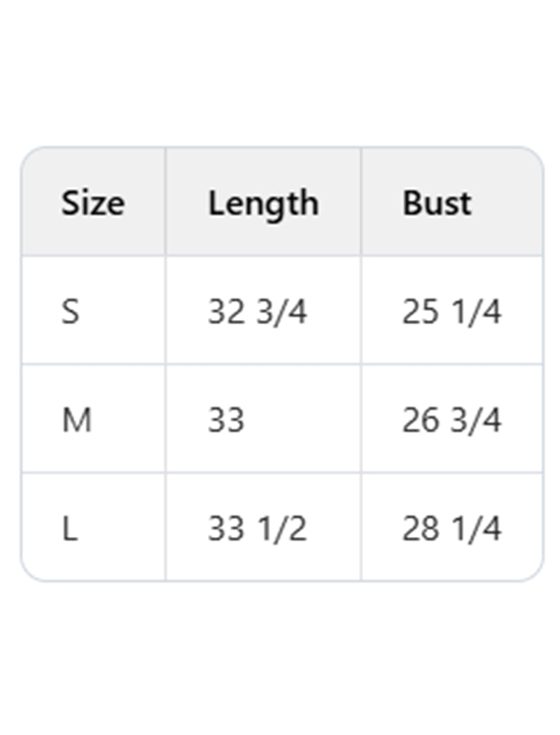Click the Size column header
Viewport: 560px width, 735px height.
pyautogui.click(x=92, y=203)
